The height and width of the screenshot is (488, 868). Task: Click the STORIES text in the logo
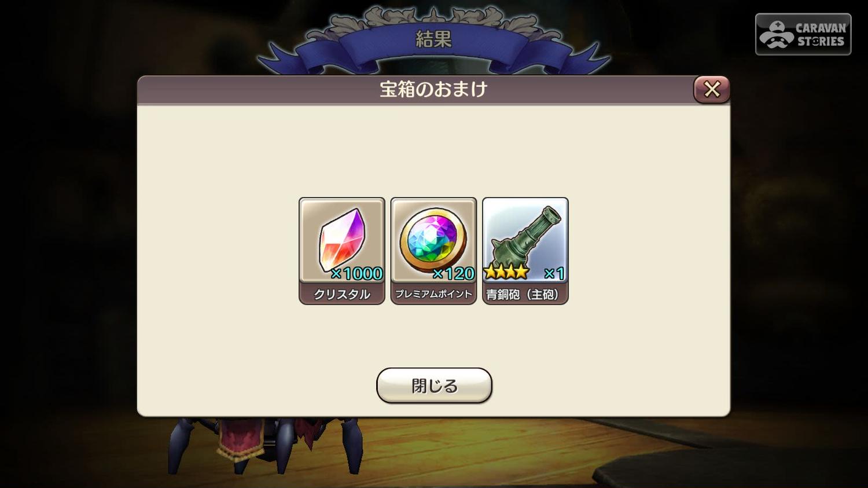pyautogui.click(x=821, y=42)
